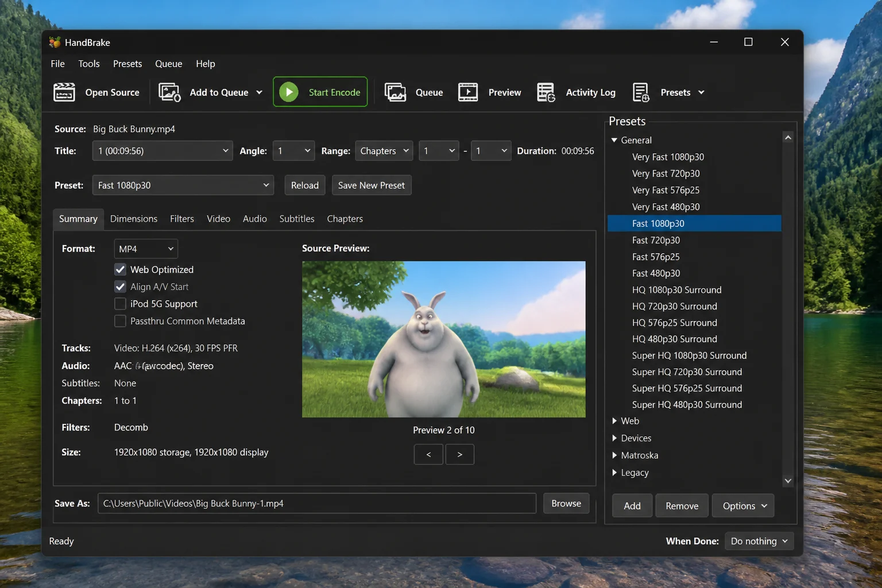Open Add to Queue dropdown arrow

click(259, 92)
